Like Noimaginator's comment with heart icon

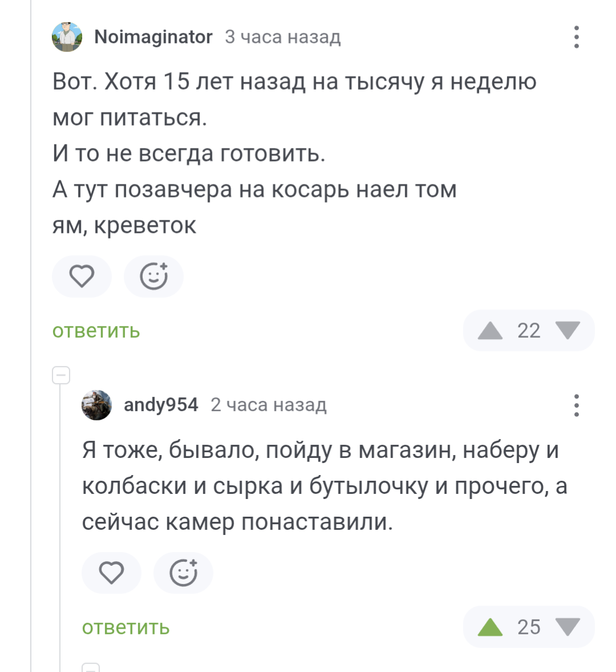tap(82, 277)
